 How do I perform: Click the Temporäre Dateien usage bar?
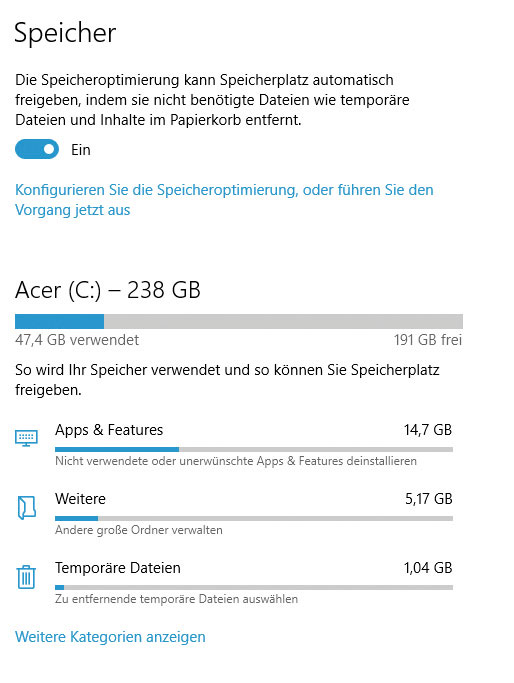tap(254, 588)
